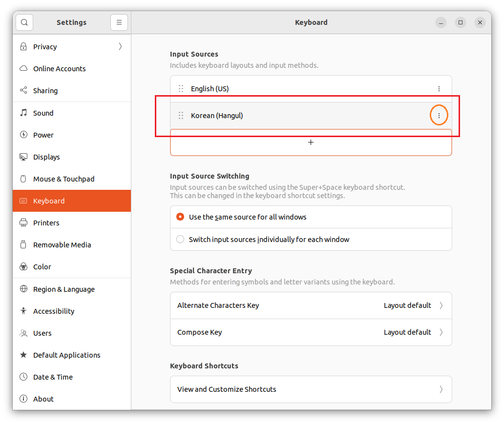The height and width of the screenshot is (424, 504).
Task: Click the About info icon
Action: (x=23, y=399)
